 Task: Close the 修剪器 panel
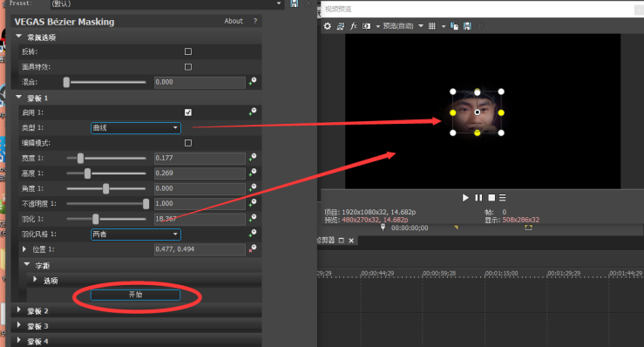click(x=351, y=241)
